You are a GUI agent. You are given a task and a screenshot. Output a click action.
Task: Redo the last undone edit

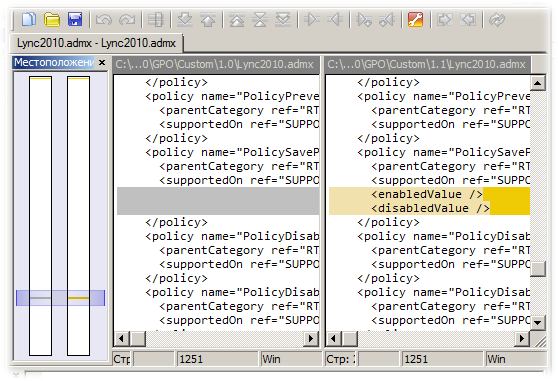(127, 20)
